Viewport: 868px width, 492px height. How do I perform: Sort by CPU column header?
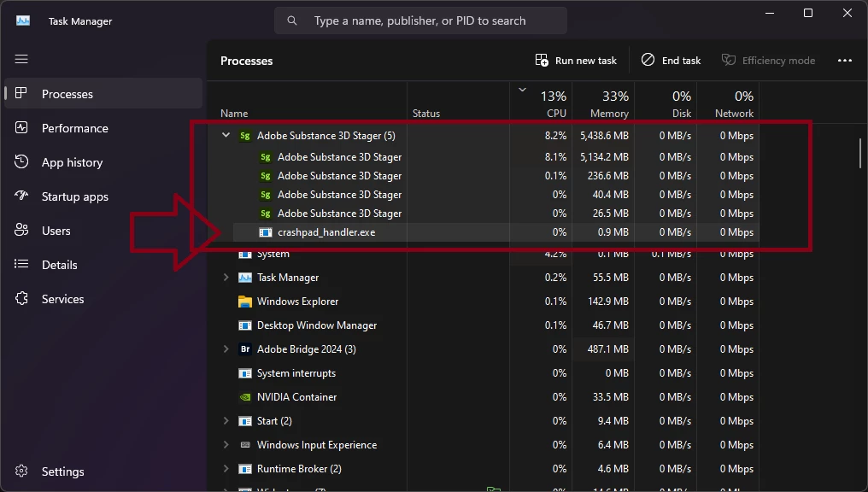pyautogui.click(x=541, y=102)
